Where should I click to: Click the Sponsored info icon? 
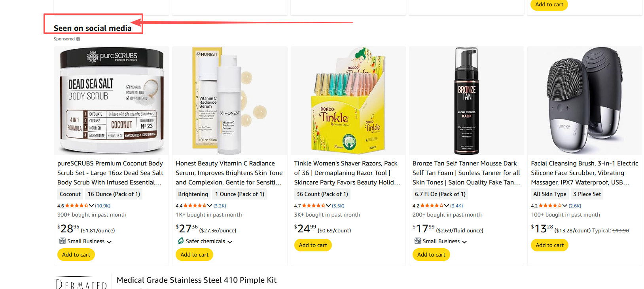pos(78,39)
